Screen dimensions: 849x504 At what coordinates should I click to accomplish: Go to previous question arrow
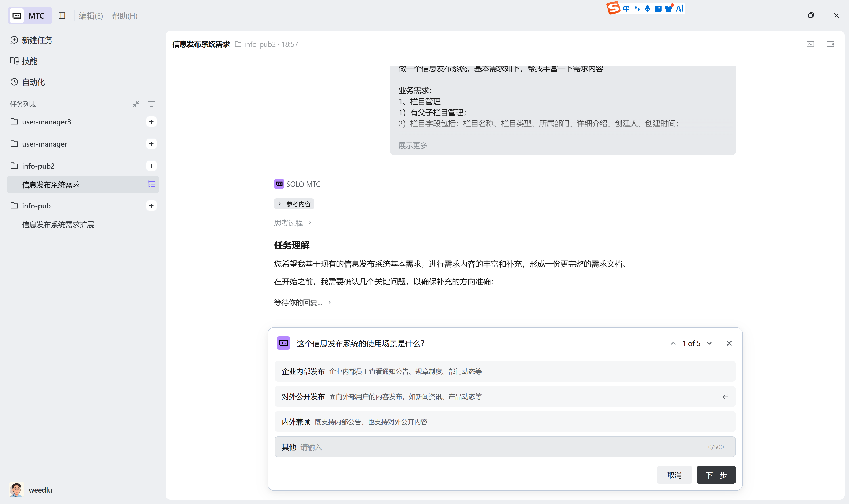point(673,343)
